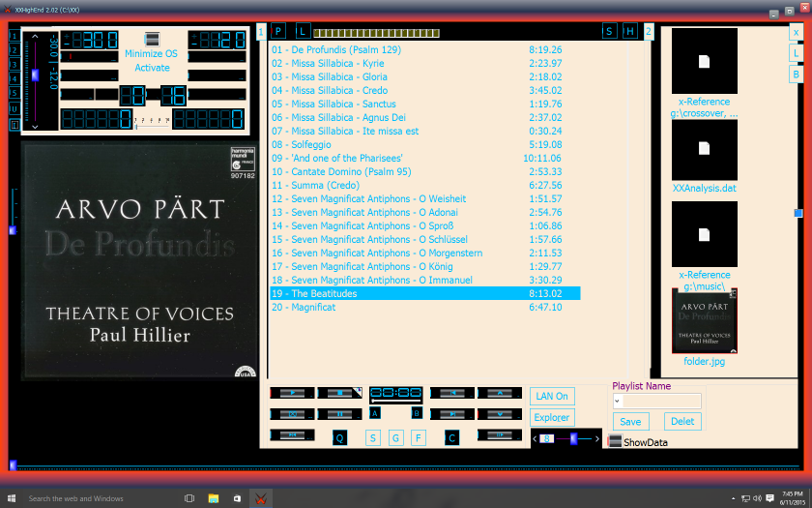Click track position slider under time display
Screen dimensions: 812x508
(x=396, y=402)
